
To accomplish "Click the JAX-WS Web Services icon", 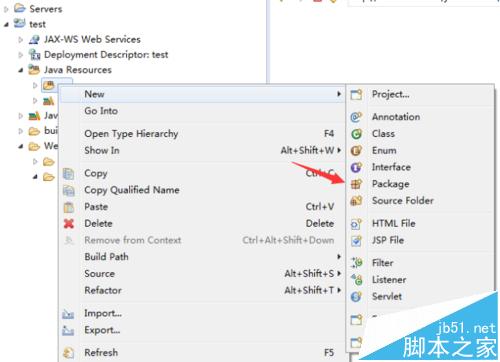I will [34, 39].
